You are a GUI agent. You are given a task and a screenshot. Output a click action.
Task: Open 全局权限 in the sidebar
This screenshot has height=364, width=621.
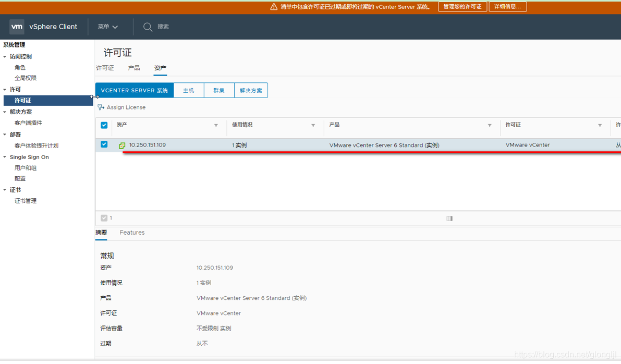coord(26,78)
